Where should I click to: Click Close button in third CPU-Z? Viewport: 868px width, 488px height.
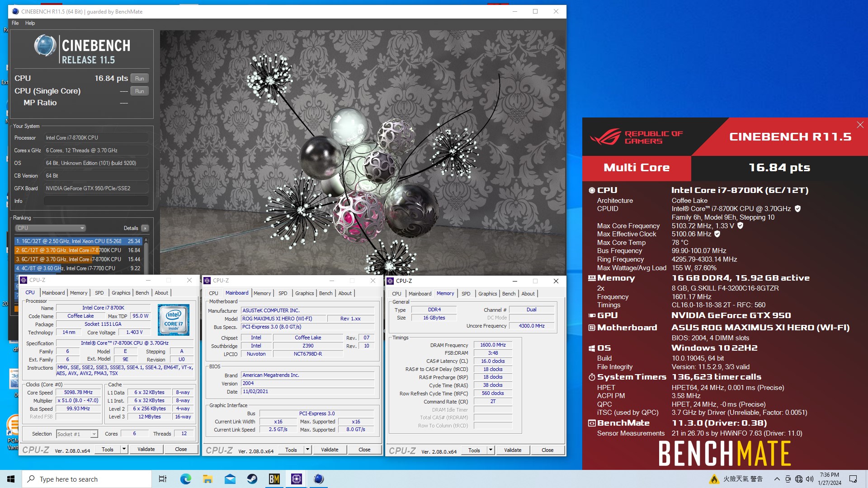click(547, 450)
